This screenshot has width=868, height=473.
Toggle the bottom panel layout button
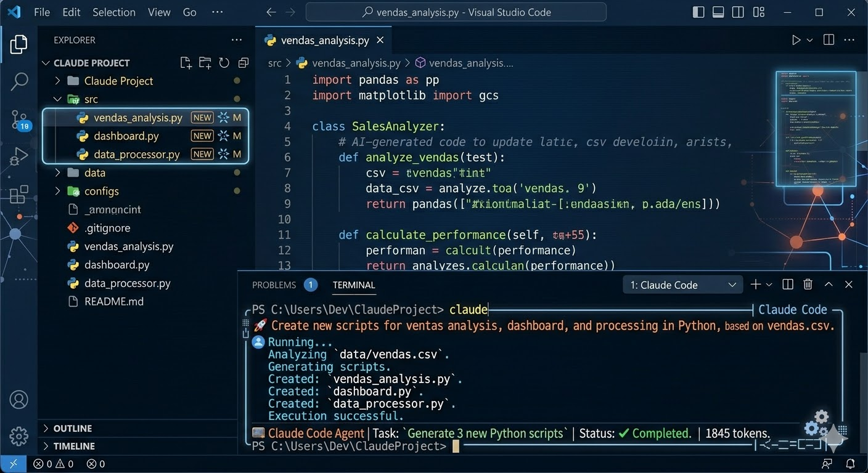tap(718, 12)
